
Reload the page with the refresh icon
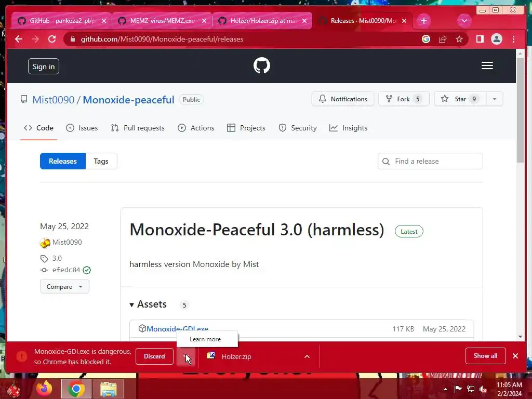click(52, 39)
